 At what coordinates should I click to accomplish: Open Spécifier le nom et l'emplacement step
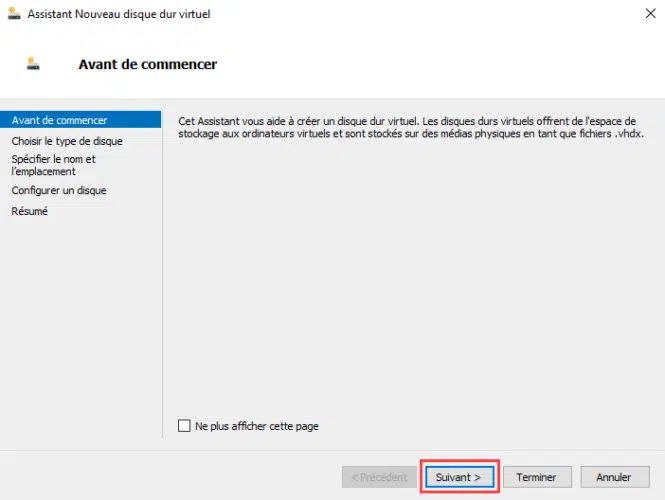53,165
